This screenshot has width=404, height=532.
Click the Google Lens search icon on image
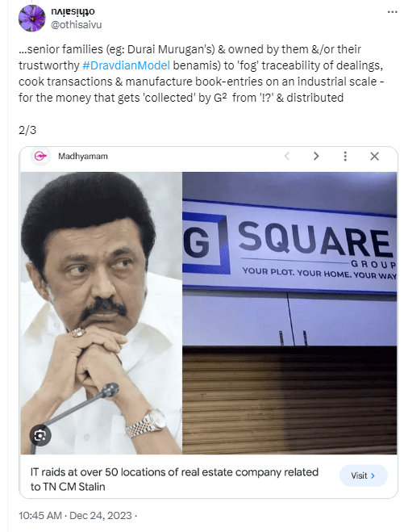coord(40,435)
